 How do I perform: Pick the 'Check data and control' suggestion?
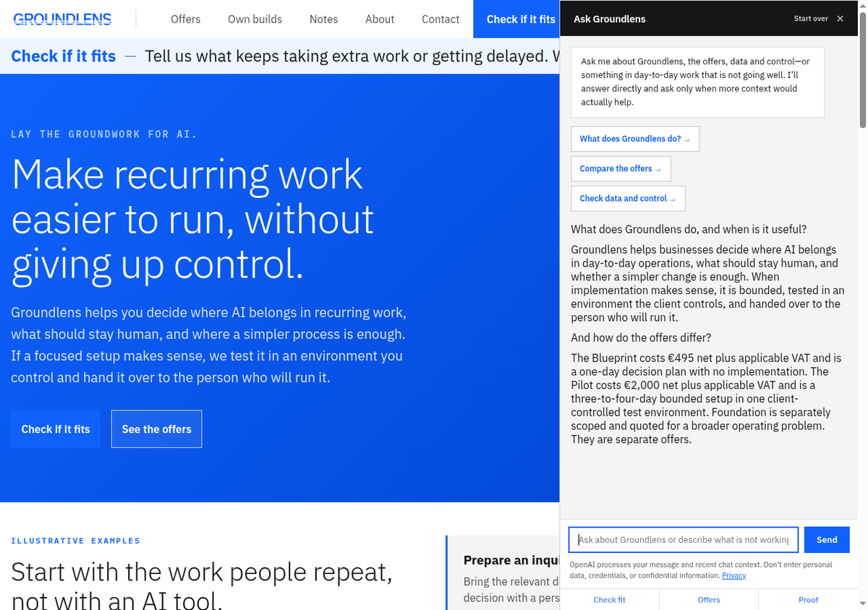point(628,198)
